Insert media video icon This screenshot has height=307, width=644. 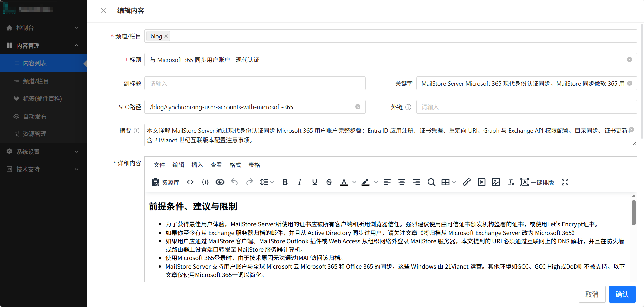tap(482, 182)
